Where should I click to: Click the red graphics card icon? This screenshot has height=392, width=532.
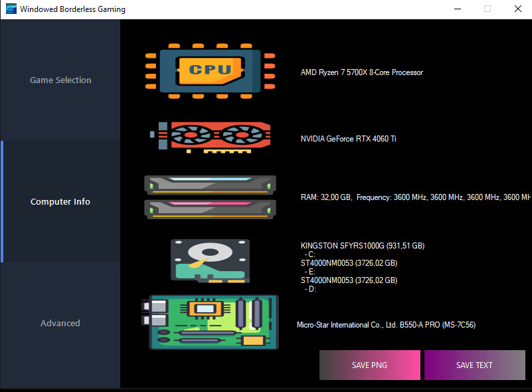pyautogui.click(x=211, y=138)
